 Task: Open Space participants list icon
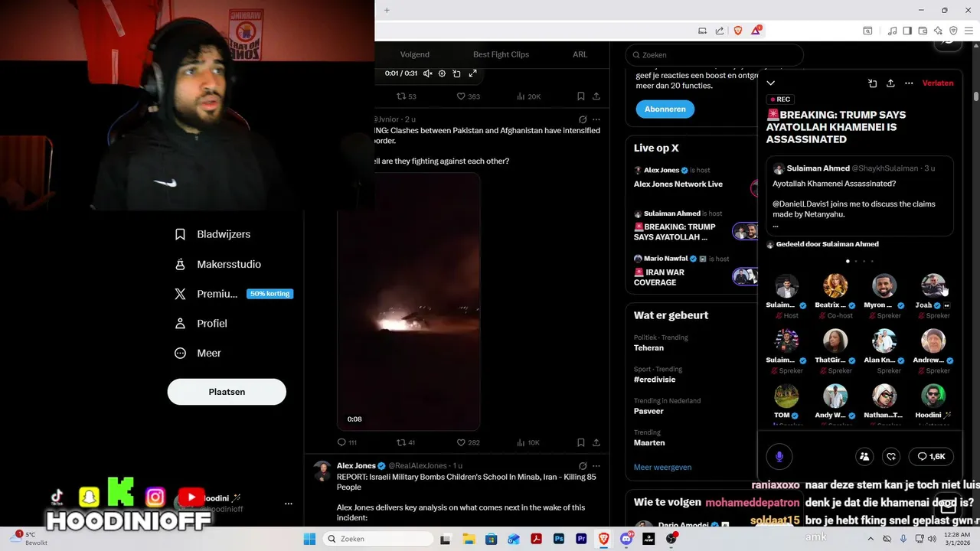[x=864, y=457]
